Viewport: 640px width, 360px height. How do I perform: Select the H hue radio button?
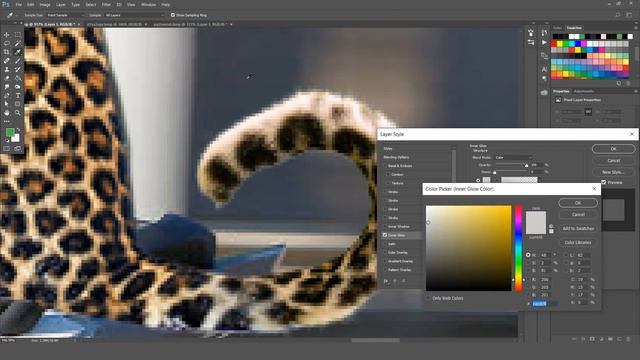(x=528, y=255)
